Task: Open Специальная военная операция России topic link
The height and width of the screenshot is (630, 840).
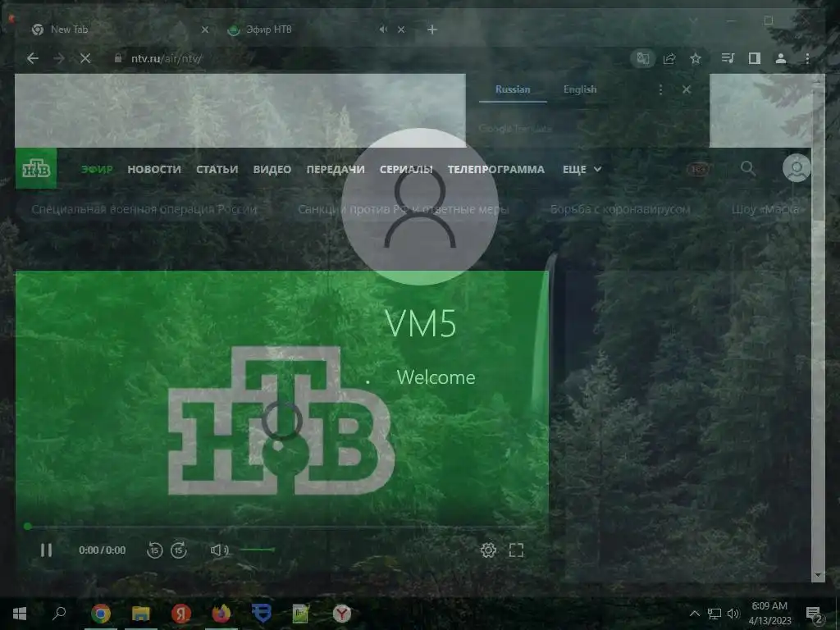Action: [x=144, y=209]
